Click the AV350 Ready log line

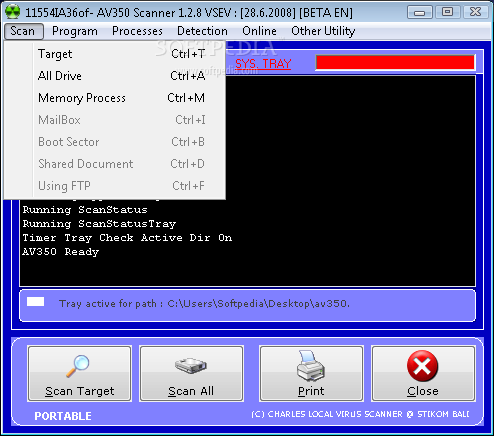click(x=61, y=252)
